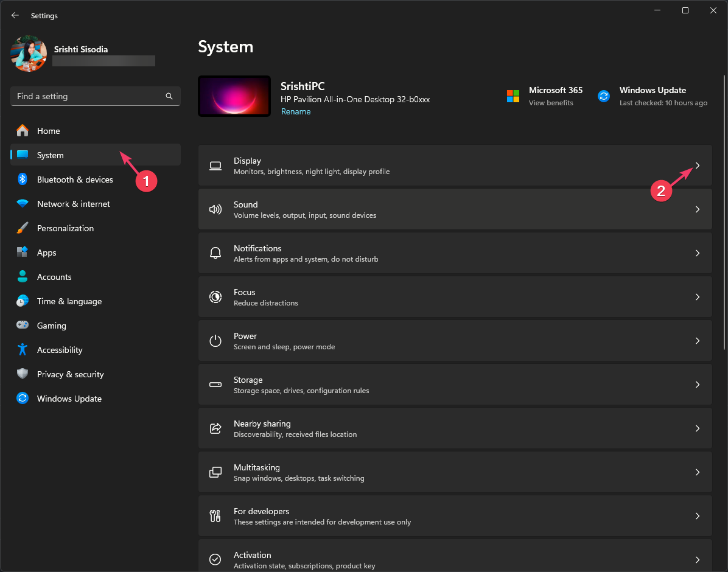Expand the Storage row chevron
This screenshot has height=572, width=728.
[x=698, y=385]
